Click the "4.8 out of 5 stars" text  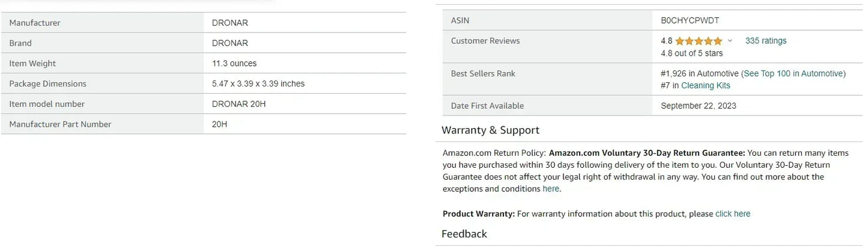(x=691, y=53)
